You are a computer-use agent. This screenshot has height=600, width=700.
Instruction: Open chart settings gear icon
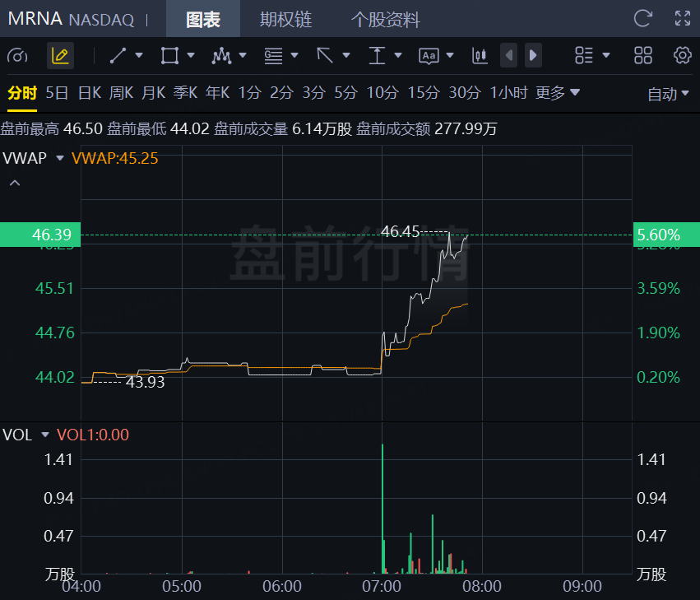682,56
